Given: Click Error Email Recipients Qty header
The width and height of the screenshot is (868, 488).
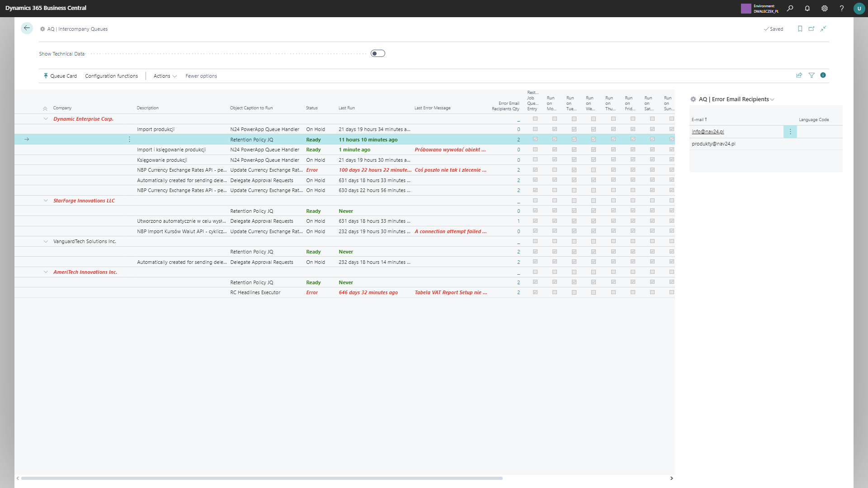Looking at the screenshot, I should pyautogui.click(x=505, y=106).
